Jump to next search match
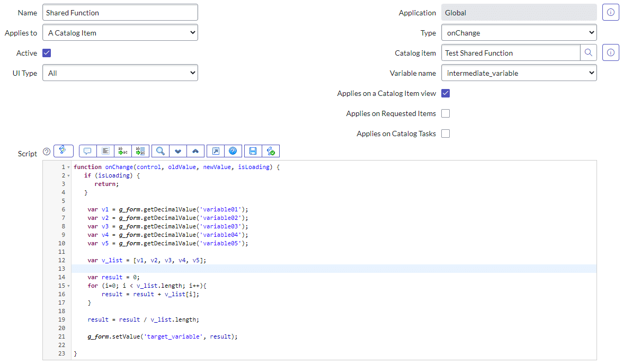Screen dimensions: 623x364 [177, 151]
